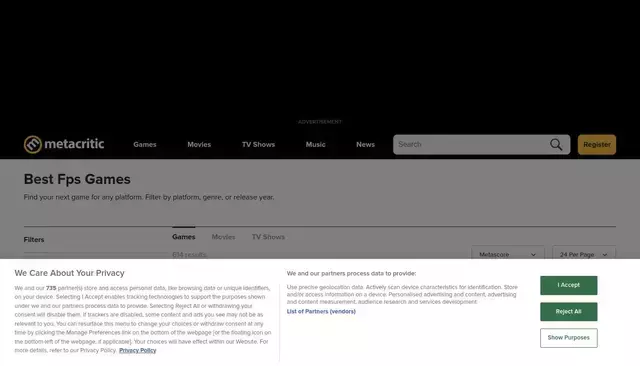
Task: Click the Register button
Action: (x=597, y=144)
